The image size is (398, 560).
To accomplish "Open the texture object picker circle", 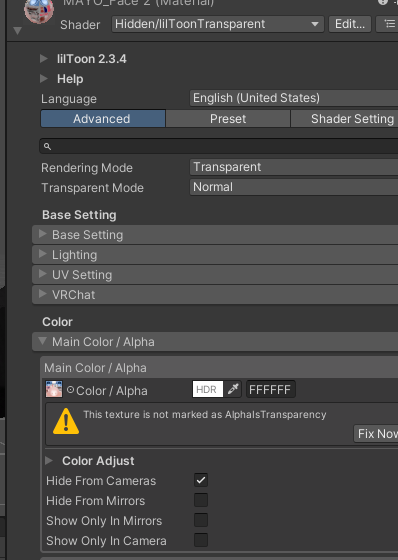I will tap(70, 390).
